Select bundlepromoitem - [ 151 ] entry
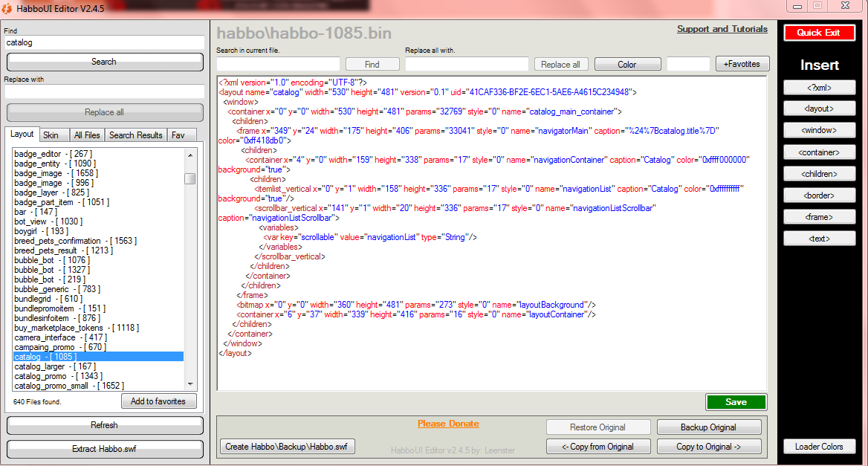The height and width of the screenshot is (466, 868). tap(59, 309)
